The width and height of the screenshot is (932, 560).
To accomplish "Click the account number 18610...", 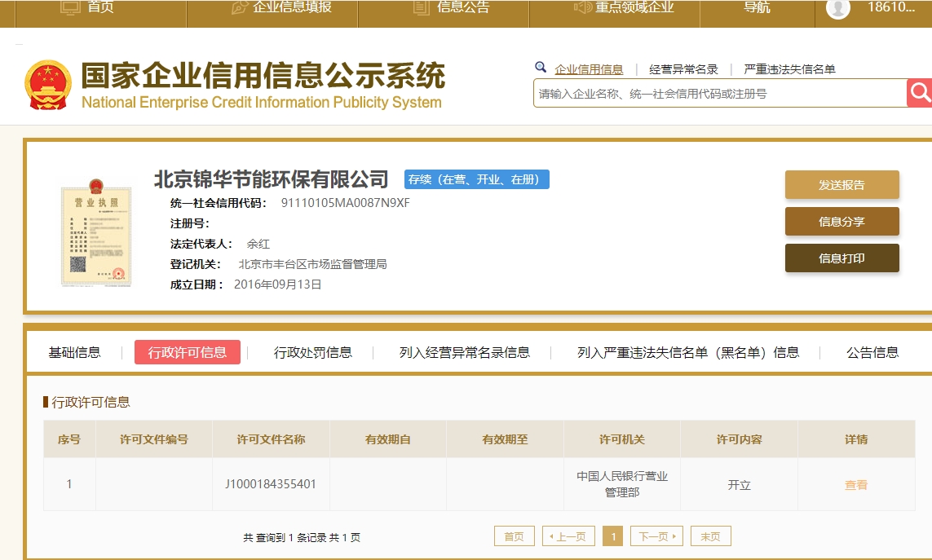I will (x=891, y=7).
